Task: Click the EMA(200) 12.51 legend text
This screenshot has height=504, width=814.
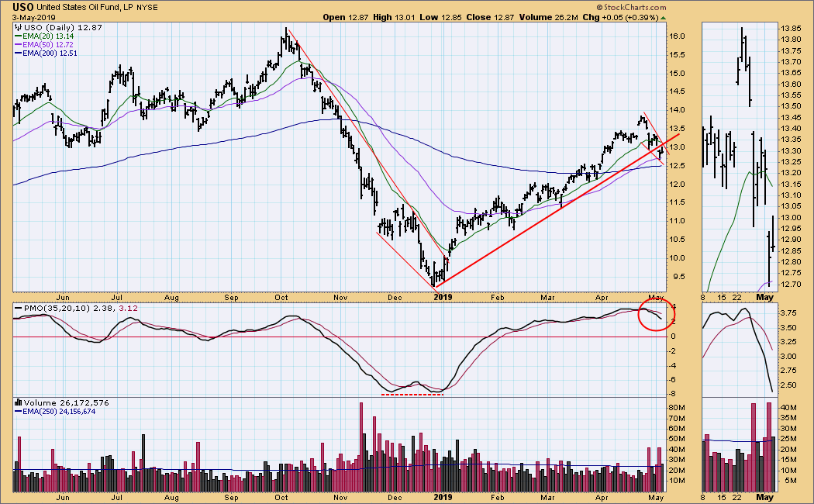Action: 50,53
